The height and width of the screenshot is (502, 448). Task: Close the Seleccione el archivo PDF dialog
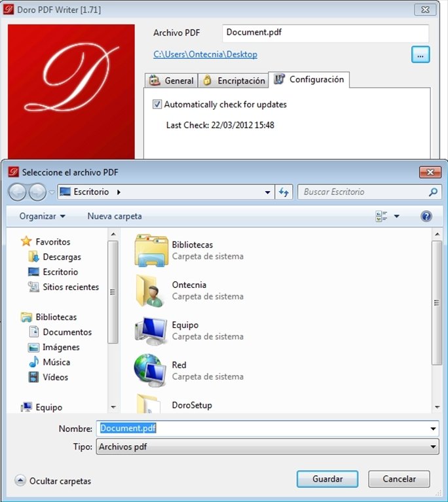[x=430, y=172]
